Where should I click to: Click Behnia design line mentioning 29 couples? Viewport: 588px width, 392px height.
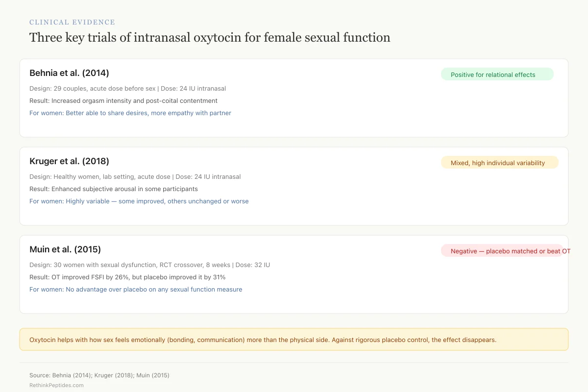(x=127, y=89)
